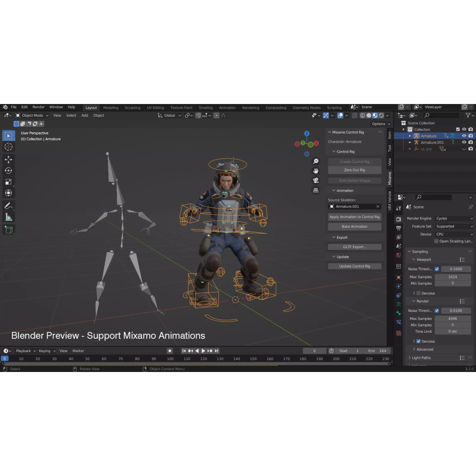Toggle auto keying record button
Image resolution: width=476 pixels, height=476 pixels.
tap(170, 351)
